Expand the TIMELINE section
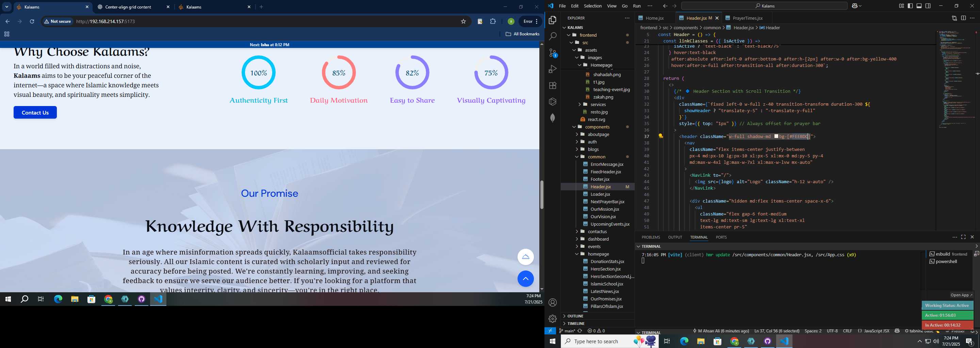The image size is (980, 348). (597, 324)
